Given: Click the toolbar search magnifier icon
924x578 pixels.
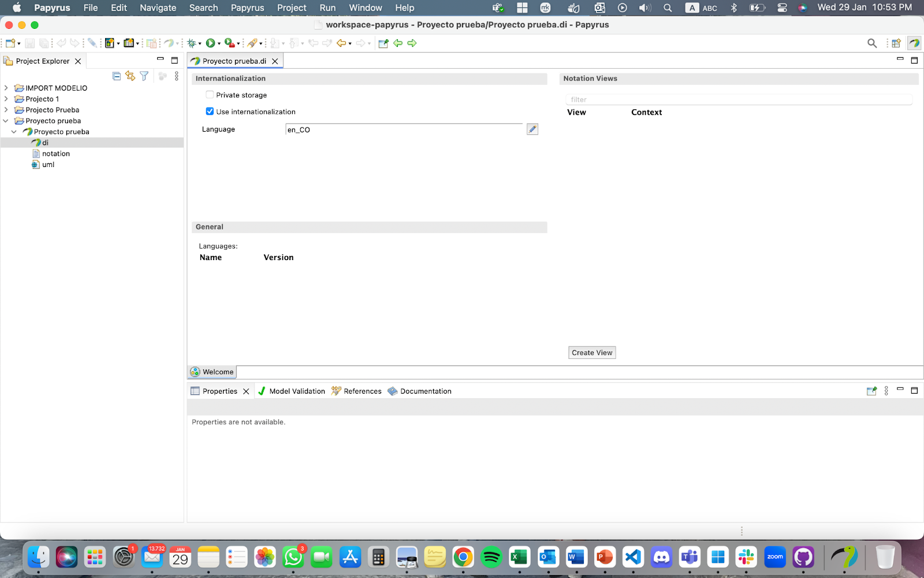Looking at the screenshot, I should pos(872,43).
